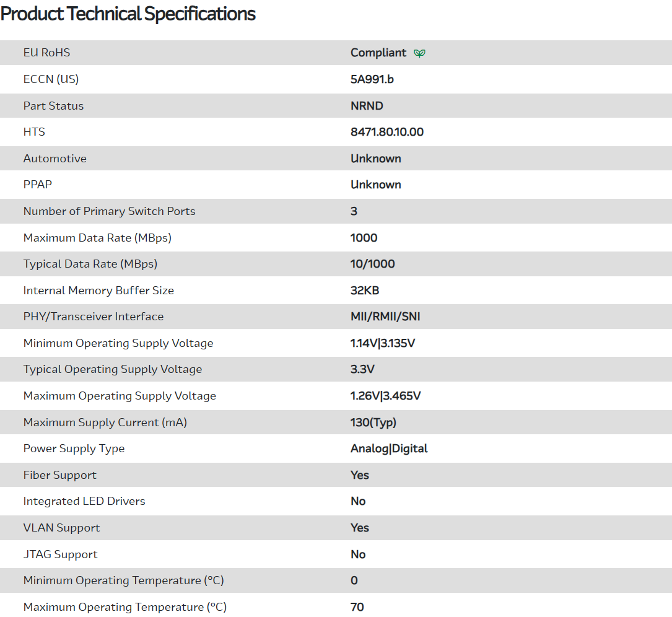Click the green leaf icon beside Compliant
This screenshot has height=617, width=672.
(x=419, y=53)
